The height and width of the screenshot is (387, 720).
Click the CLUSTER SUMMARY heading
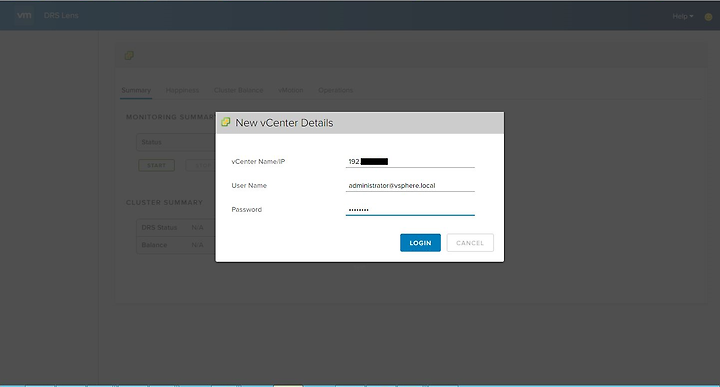164,202
